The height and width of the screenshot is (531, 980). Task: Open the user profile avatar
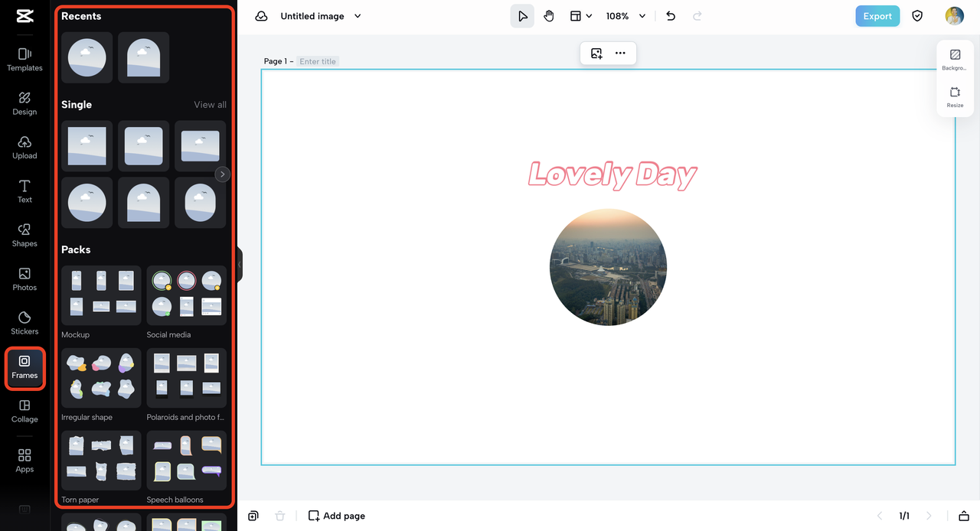click(954, 16)
